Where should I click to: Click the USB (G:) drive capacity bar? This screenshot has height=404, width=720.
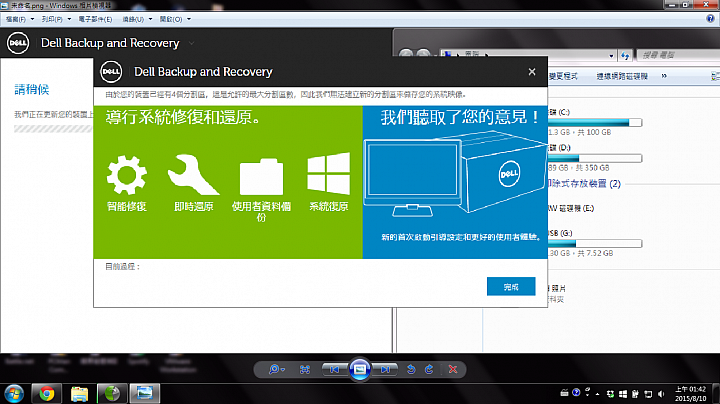click(595, 244)
